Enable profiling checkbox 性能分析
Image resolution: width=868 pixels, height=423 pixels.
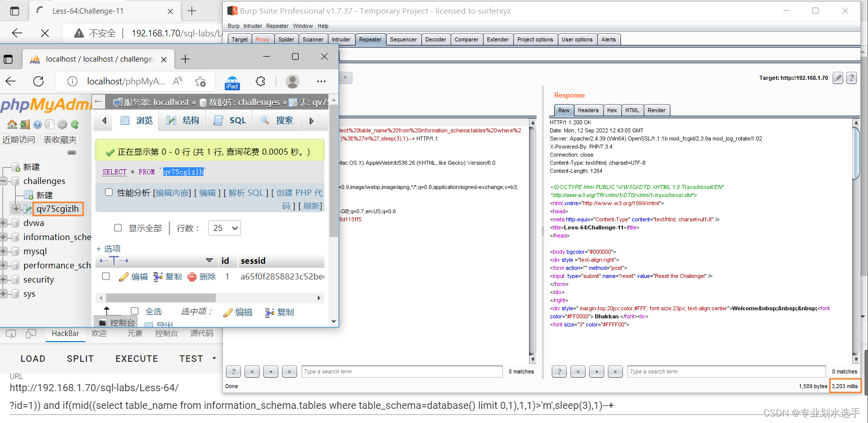(x=109, y=192)
